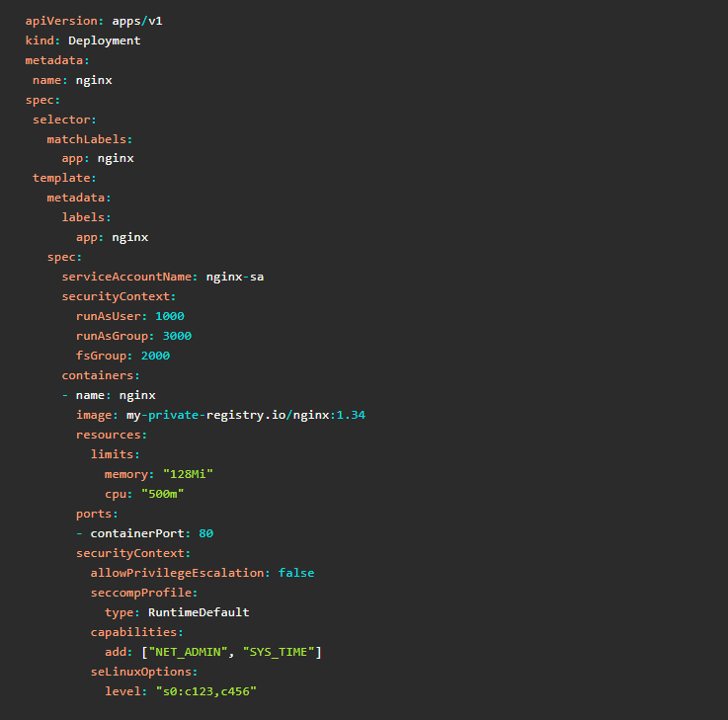Click the 'apiVersion: apps/v1' line
Image resolution: width=728 pixels, height=720 pixels.
click(94, 21)
